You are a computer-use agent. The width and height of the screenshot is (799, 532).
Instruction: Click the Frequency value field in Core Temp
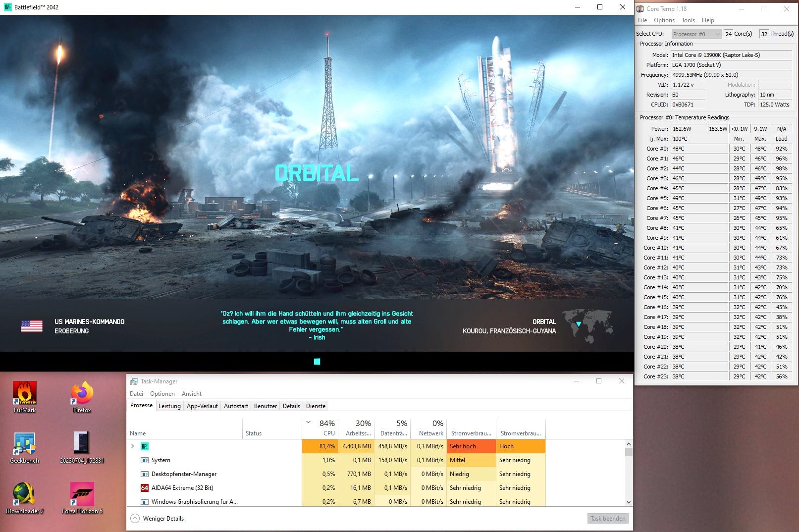[732, 75]
